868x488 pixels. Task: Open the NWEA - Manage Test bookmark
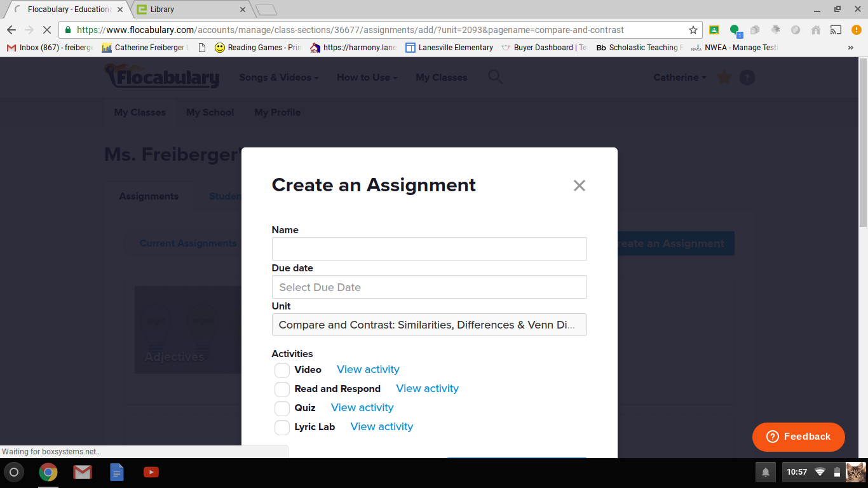[734, 48]
